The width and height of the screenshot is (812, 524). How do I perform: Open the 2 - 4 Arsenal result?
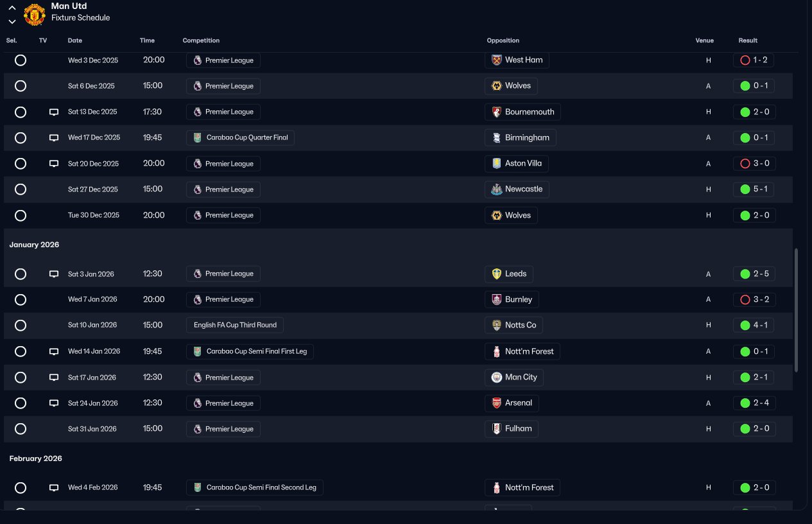tap(754, 403)
